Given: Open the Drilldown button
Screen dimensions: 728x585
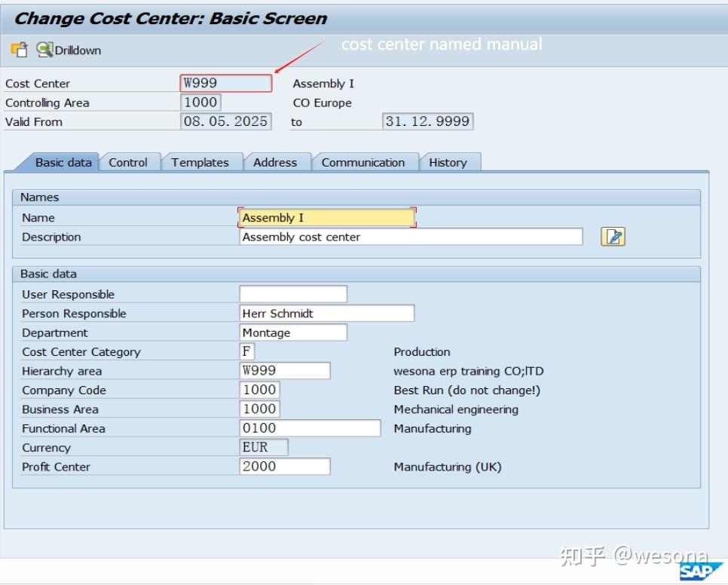Looking at the screenshot, I should coord(69,51).
